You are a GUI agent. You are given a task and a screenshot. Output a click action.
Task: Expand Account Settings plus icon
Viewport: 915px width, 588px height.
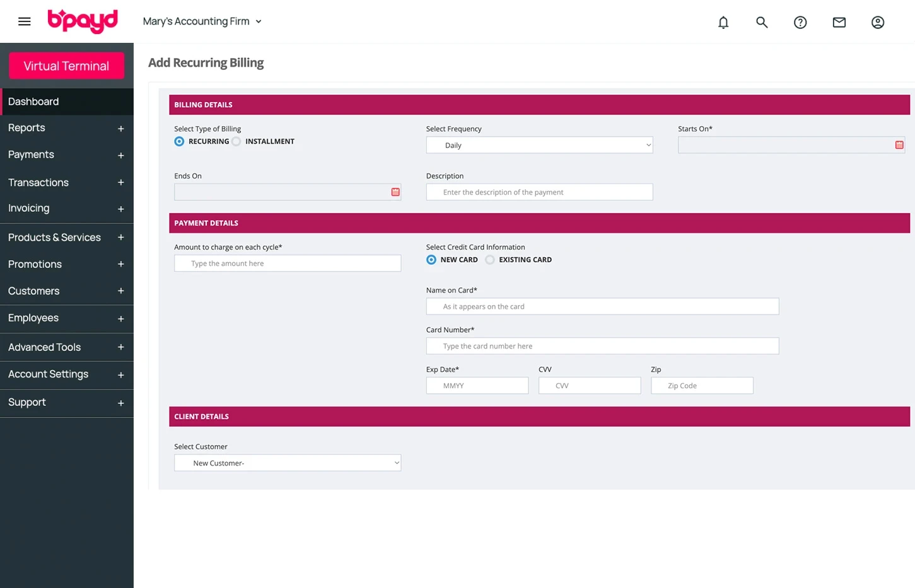pos(120,375)
